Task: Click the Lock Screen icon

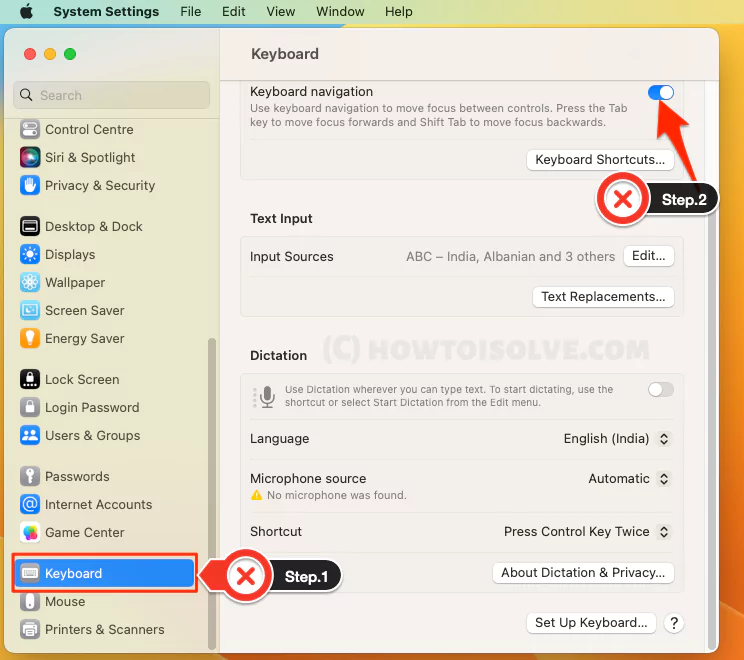Action: click(x=30, y=379)
